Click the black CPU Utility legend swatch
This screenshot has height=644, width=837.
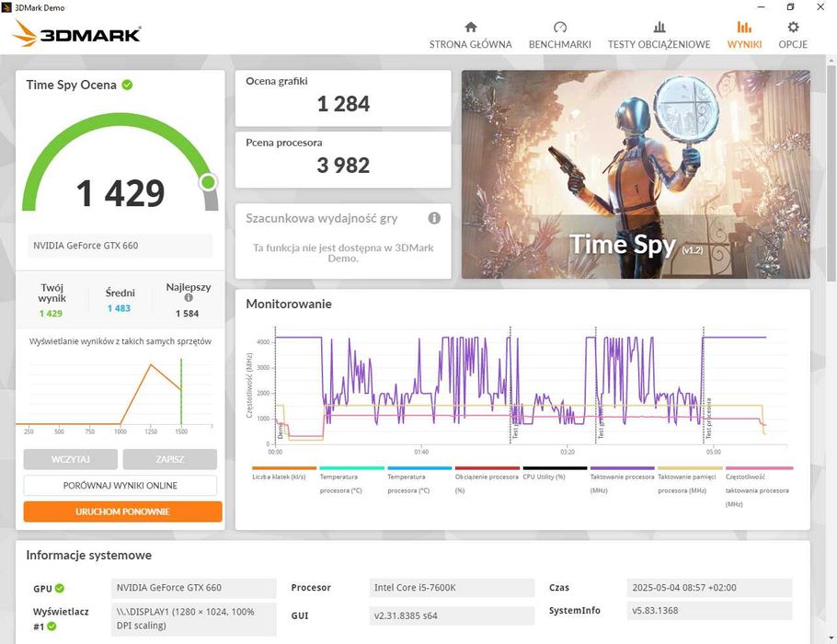pos(555,468)
